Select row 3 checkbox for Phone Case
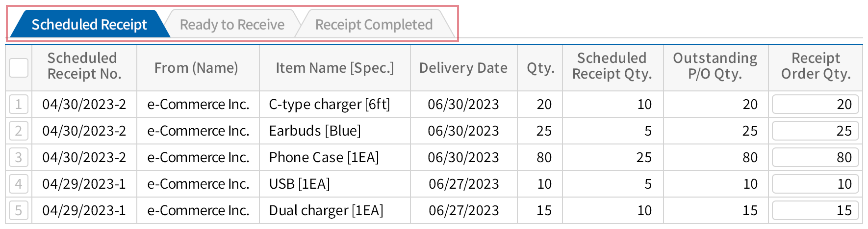Image resolution: width=868 pixels, height=229 pixels. click(19, 157)
